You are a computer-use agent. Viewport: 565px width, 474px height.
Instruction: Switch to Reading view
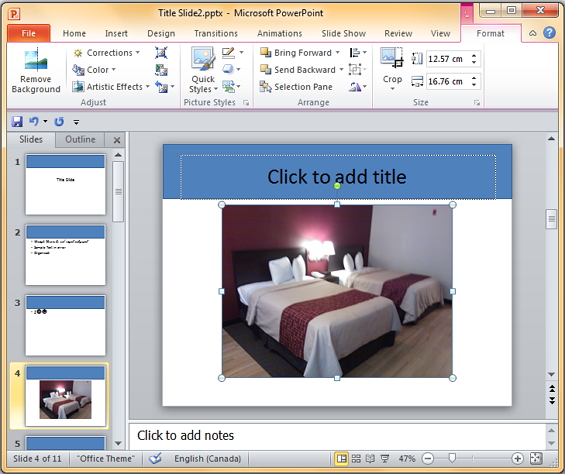370,459
